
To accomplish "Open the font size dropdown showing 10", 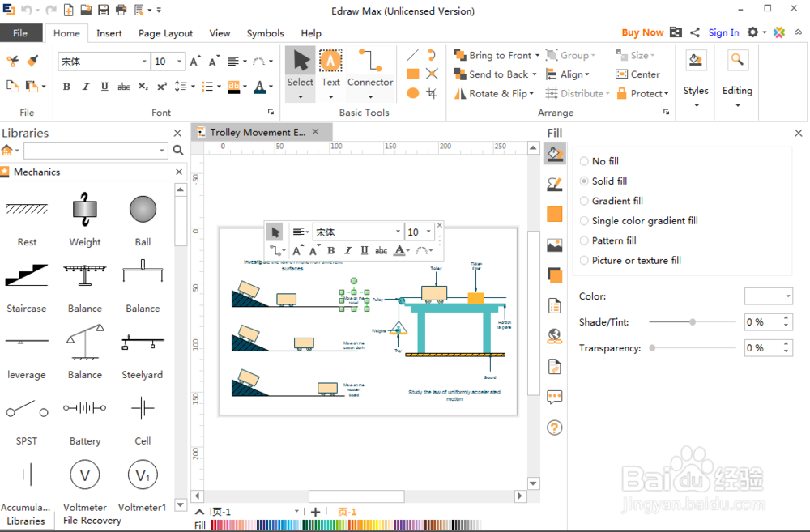I will click(179, 62).
